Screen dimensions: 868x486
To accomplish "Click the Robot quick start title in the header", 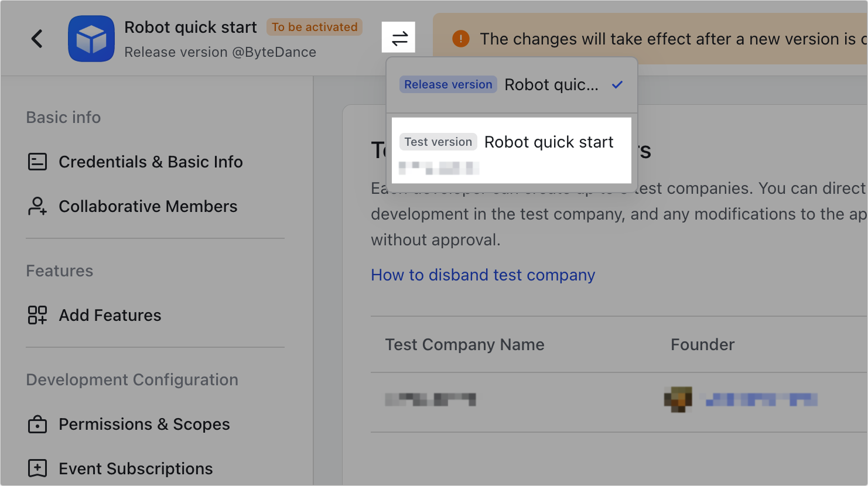I will tap(190, 27).
